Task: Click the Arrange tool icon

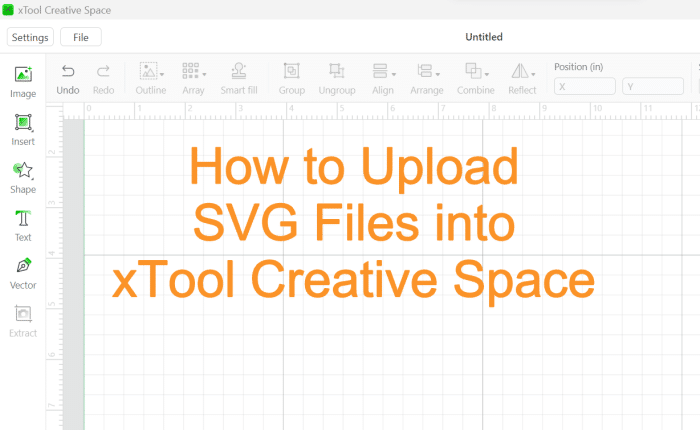Action: coord(425,71)
